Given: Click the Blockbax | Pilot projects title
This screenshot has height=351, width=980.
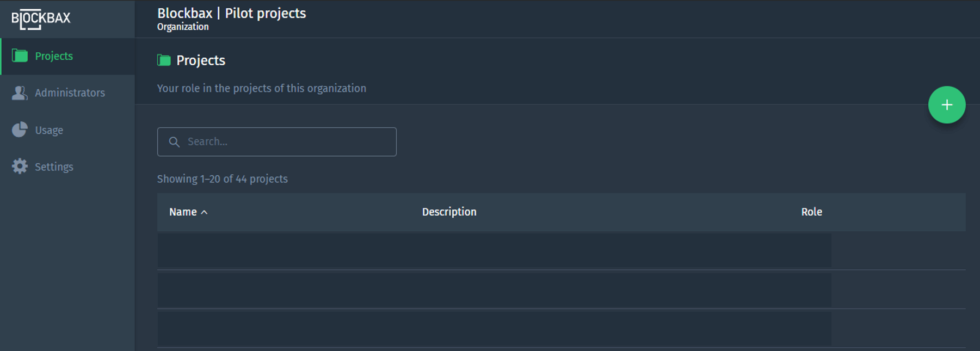Looking at the screenshot, I should click(231, 14).
